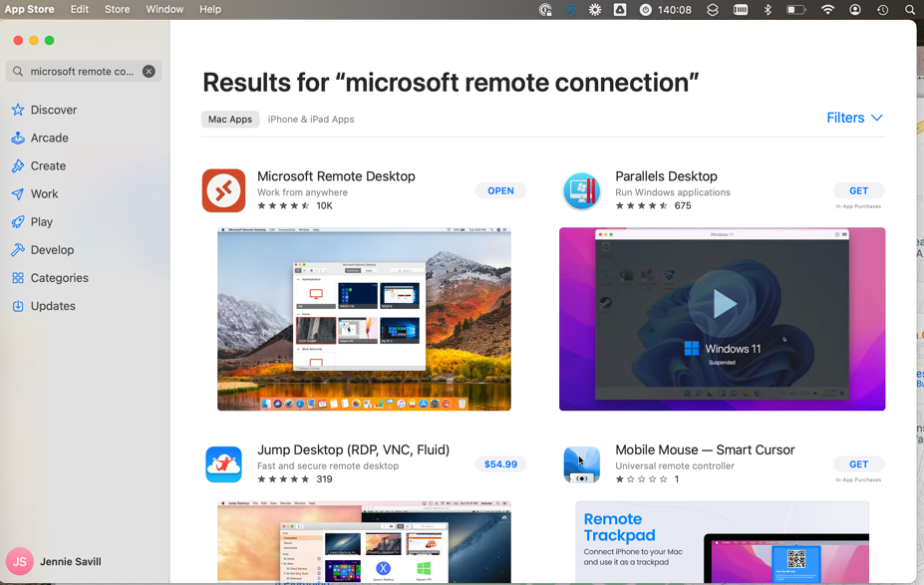Image resolution: width=924 pixels, height=585 pixels.
Task: Open Spotlight search in the menu bar
Action: click(x=910, y=9)
